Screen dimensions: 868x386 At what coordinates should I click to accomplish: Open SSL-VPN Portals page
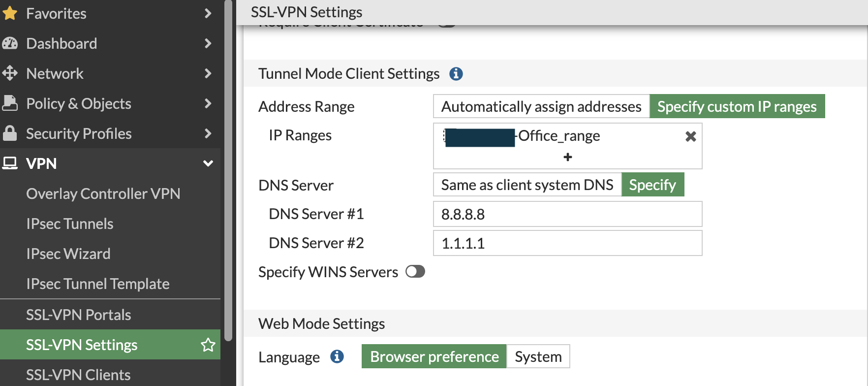(78, 315)
